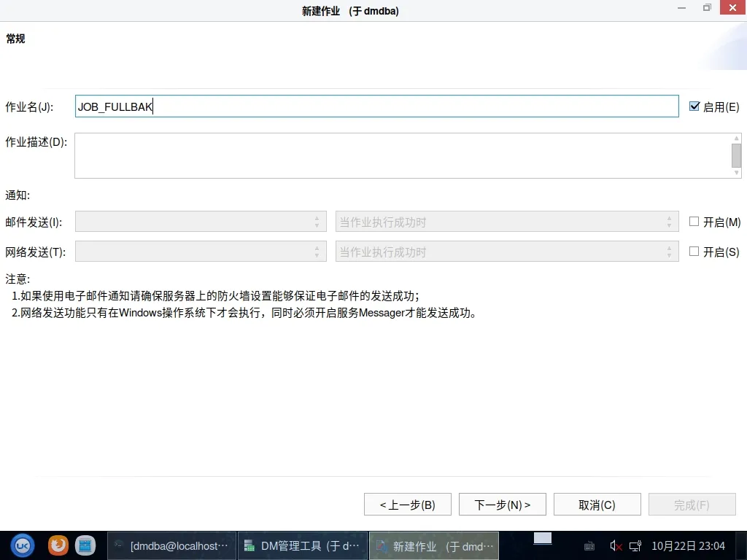747x560 pixels.
Task: Enable 开启(S) for network sending
Action: (x=694, y=252)
